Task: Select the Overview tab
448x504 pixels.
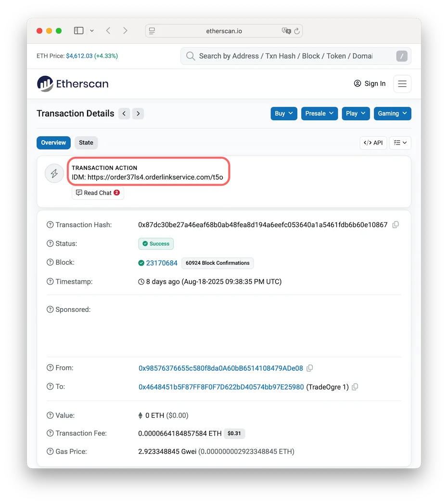Action: point(53,142)
